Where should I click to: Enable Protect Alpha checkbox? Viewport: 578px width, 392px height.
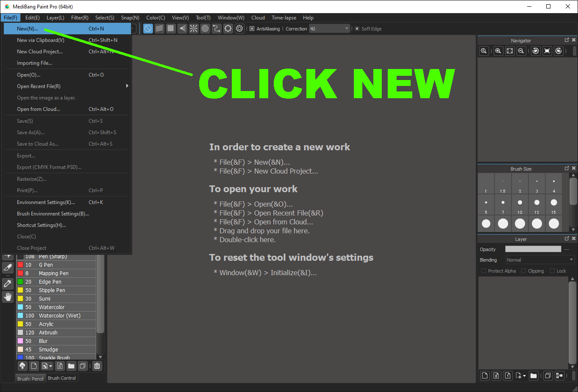coord(484,271)
